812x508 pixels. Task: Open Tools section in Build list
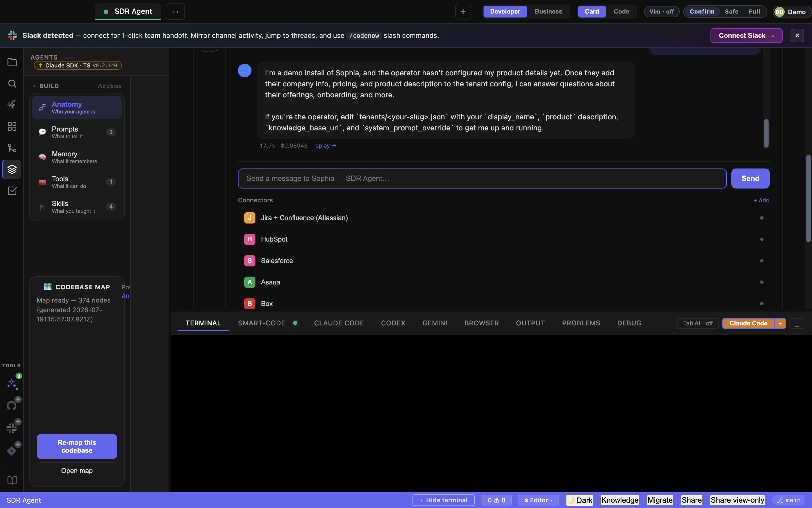pos(77,182)
